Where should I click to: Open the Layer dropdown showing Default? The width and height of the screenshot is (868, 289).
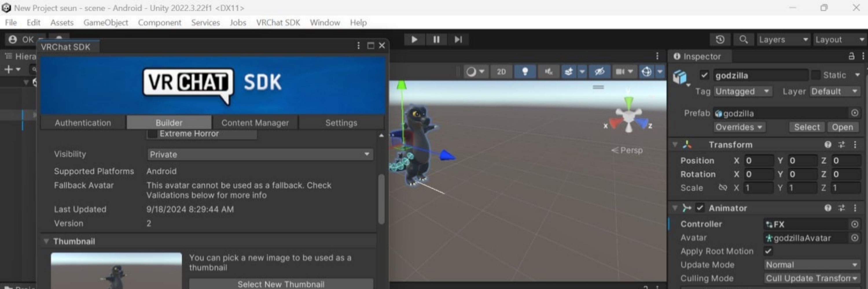835,92
